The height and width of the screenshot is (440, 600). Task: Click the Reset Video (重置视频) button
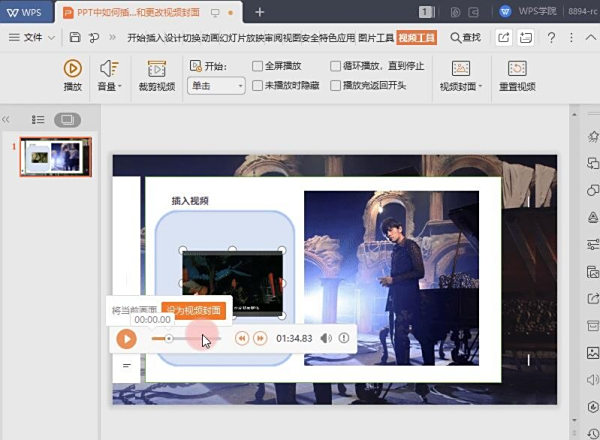(x=517, y=76)
